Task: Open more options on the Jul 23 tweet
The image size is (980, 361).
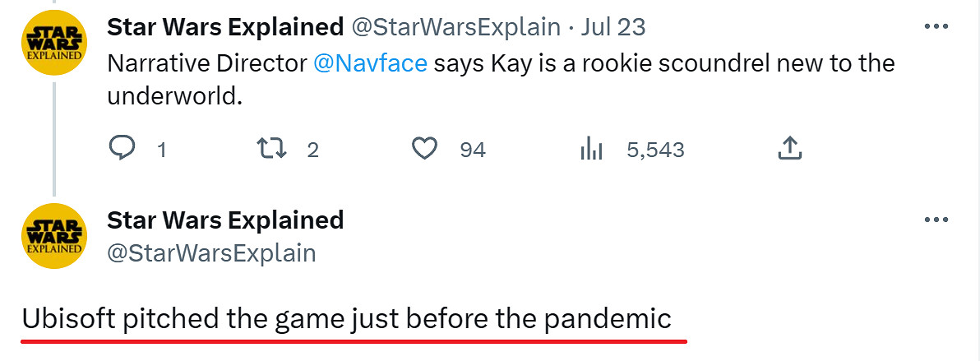Action: click(x=936, y=26)
